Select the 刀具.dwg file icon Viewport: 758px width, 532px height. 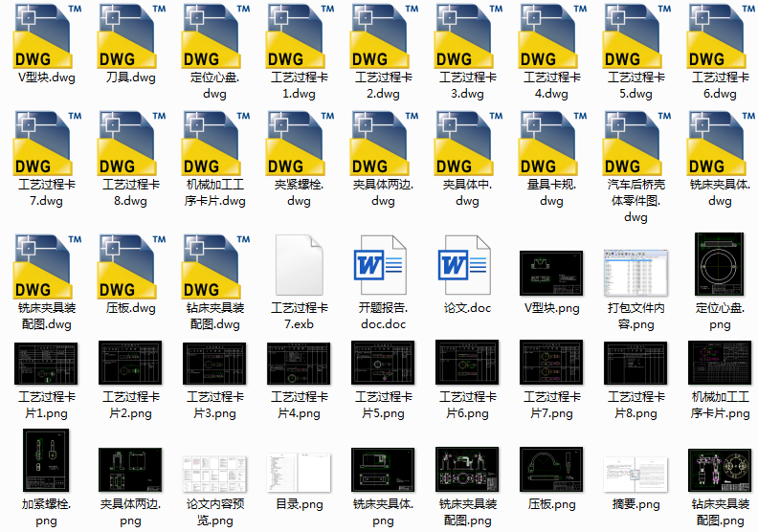pyautogui.click(x=130, y=36)
